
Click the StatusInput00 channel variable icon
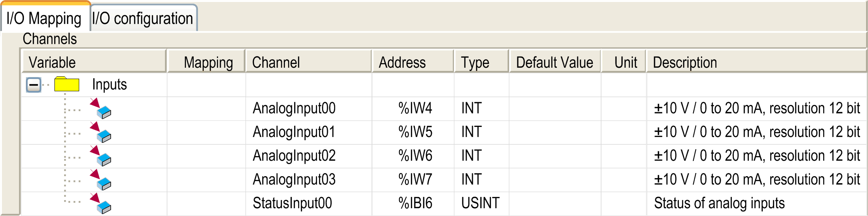tap(101, 204)
